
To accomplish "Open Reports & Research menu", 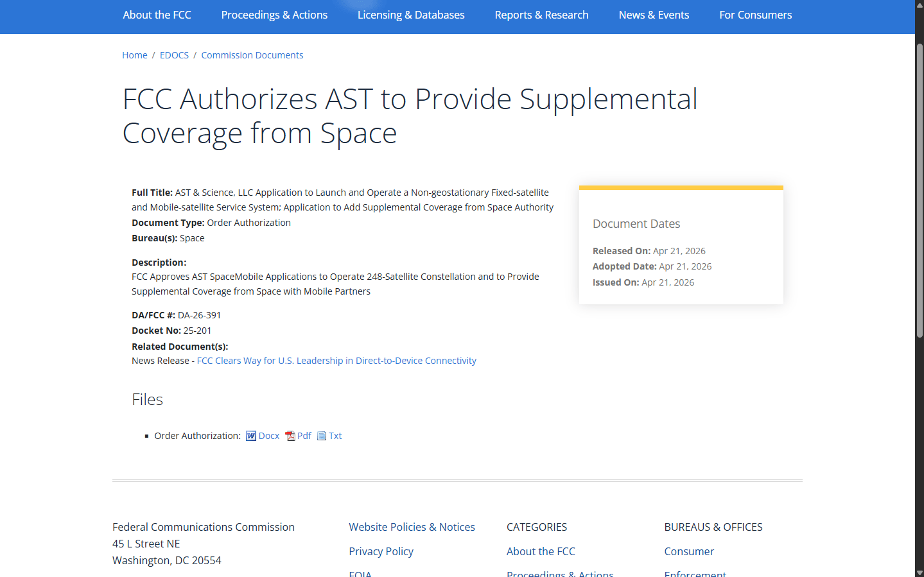I will (541, 15).
